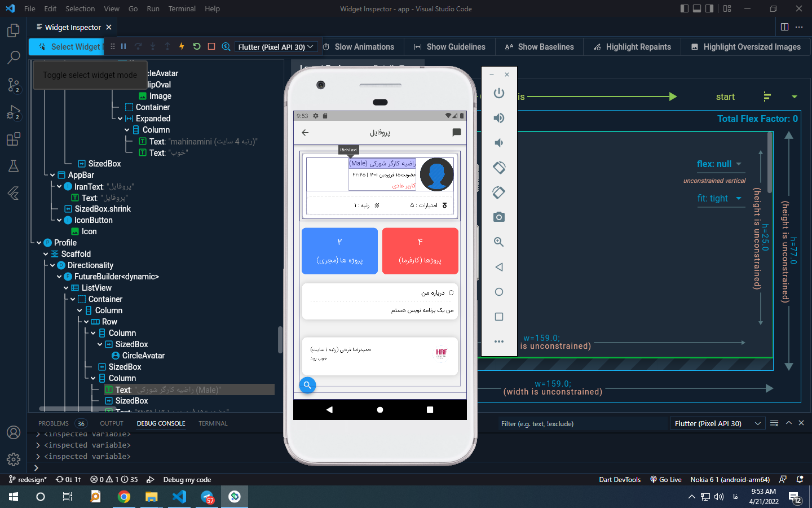
Task: Click emulator power button
Action: [x=499, y=93]
